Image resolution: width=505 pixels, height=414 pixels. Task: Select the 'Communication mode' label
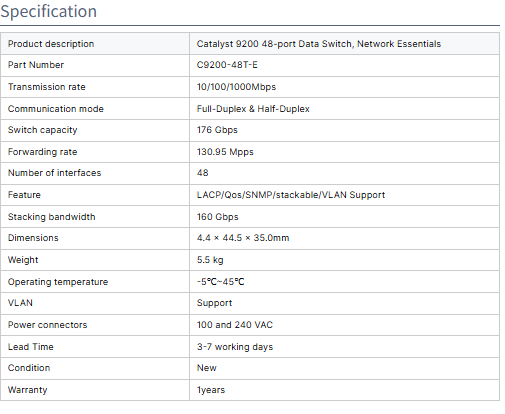point(56,109)
